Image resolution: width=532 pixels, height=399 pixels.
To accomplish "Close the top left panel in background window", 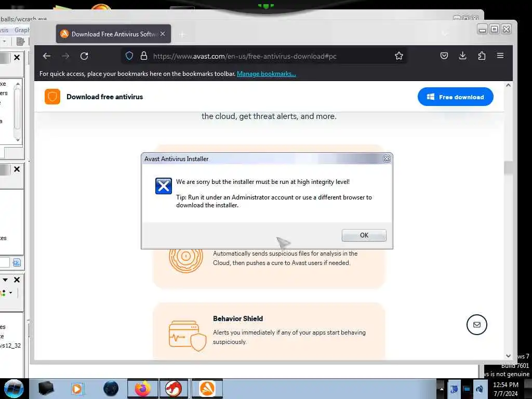I will 17,58.
